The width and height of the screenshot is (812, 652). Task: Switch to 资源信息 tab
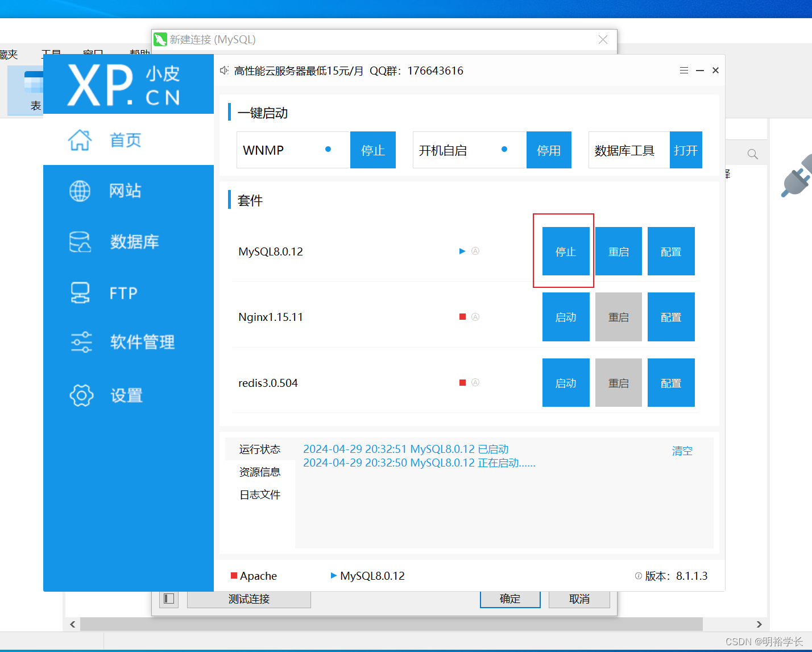(260, 472)
